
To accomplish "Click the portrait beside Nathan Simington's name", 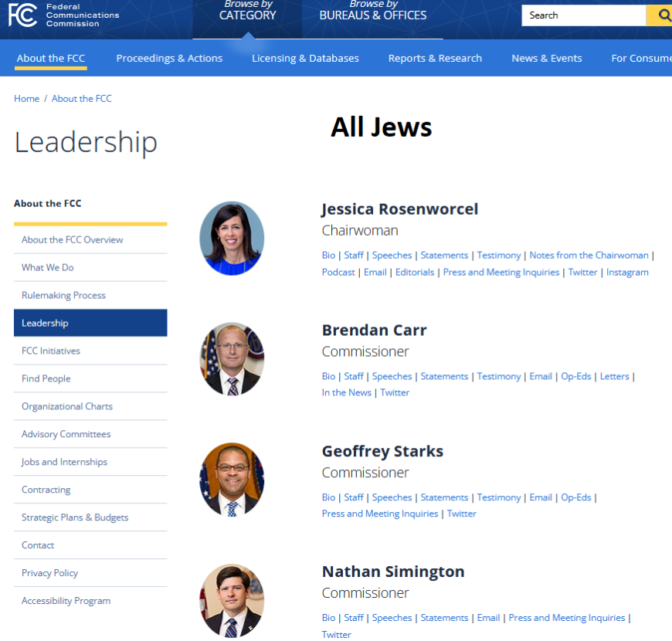I will [x=232, y=601].
